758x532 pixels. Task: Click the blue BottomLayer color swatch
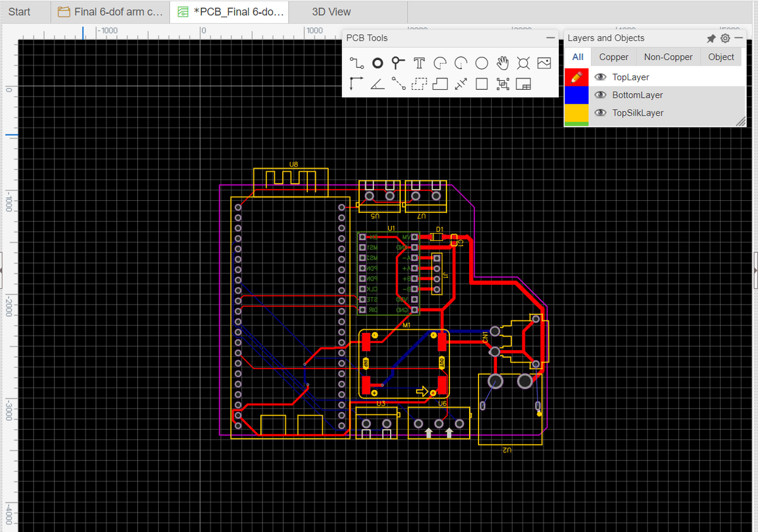(576, 95)
